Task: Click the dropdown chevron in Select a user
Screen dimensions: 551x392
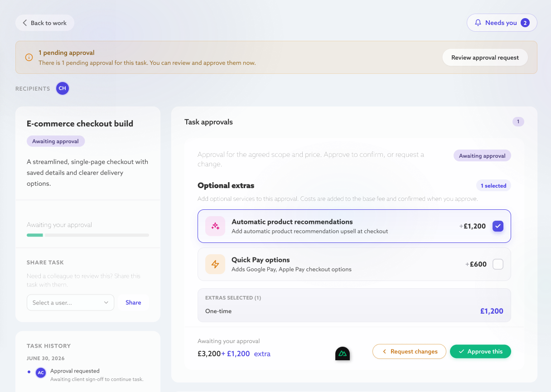Action: pos(106,303)
